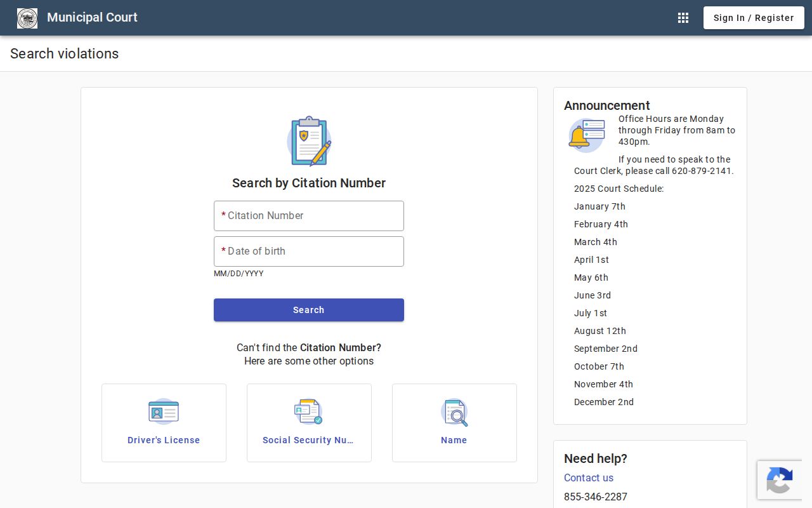Click the Can't find the Citation Number text
The width and height of the screenshot is (812, 508).
tap(309, 347)
